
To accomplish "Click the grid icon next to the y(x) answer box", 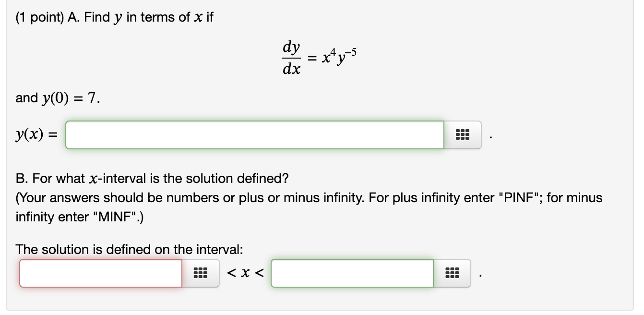I will 462,135.
